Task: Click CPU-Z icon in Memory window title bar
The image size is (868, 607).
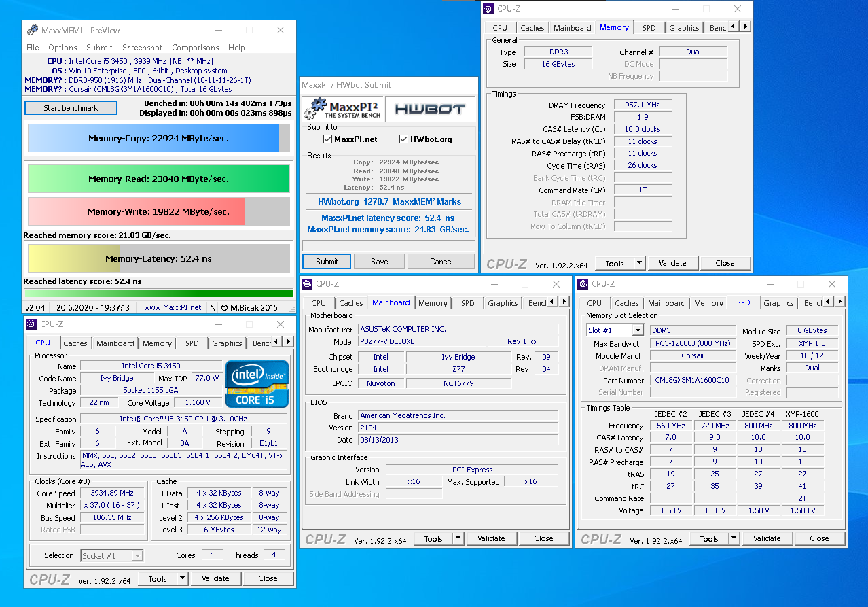Action: click(489, 9)
